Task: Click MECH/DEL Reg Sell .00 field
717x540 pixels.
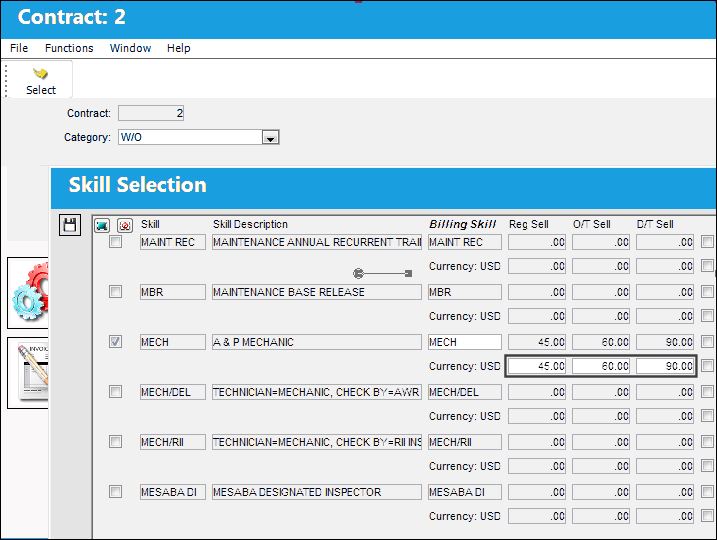Action: coord(537,392)
